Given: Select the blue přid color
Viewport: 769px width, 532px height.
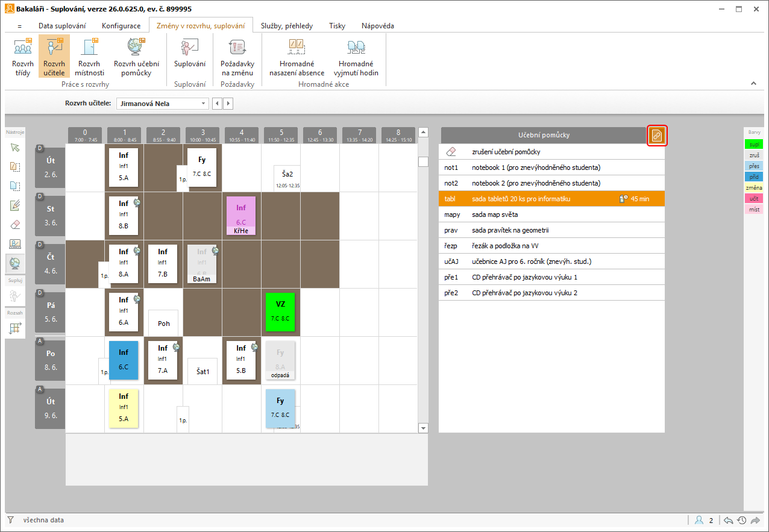Looking at the screenshot, I should (x=754, y=177).
